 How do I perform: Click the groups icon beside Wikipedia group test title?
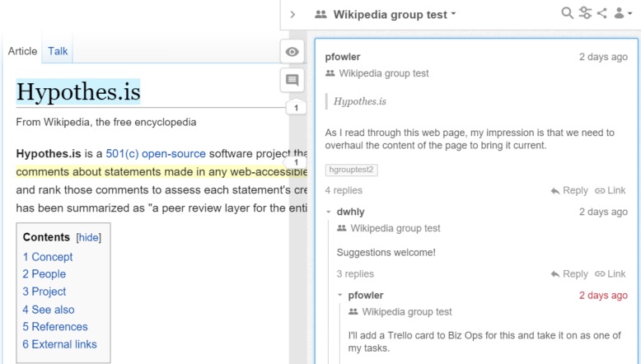320,14
